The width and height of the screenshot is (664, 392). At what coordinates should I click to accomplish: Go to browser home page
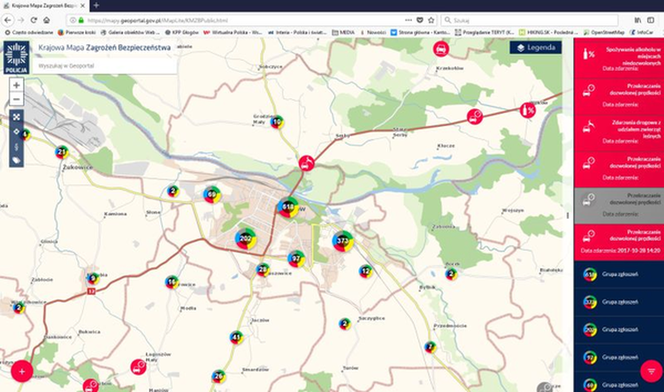47,20
